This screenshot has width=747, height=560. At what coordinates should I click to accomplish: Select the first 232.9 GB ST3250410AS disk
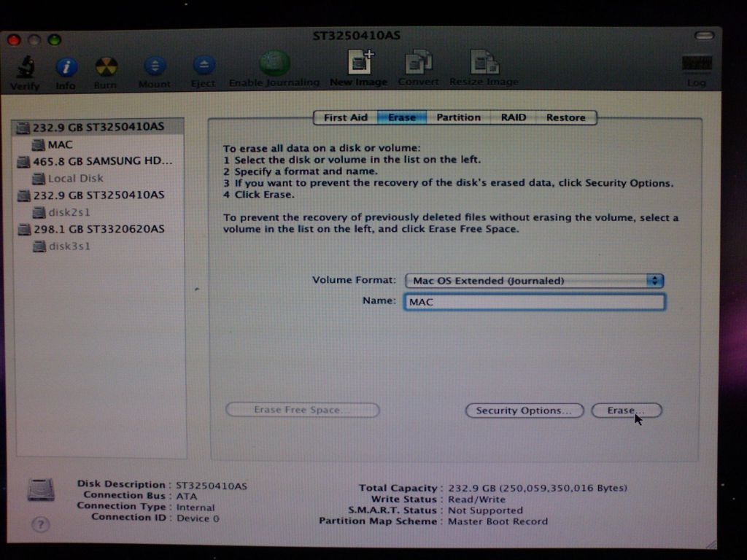click(x=98, y=127)
